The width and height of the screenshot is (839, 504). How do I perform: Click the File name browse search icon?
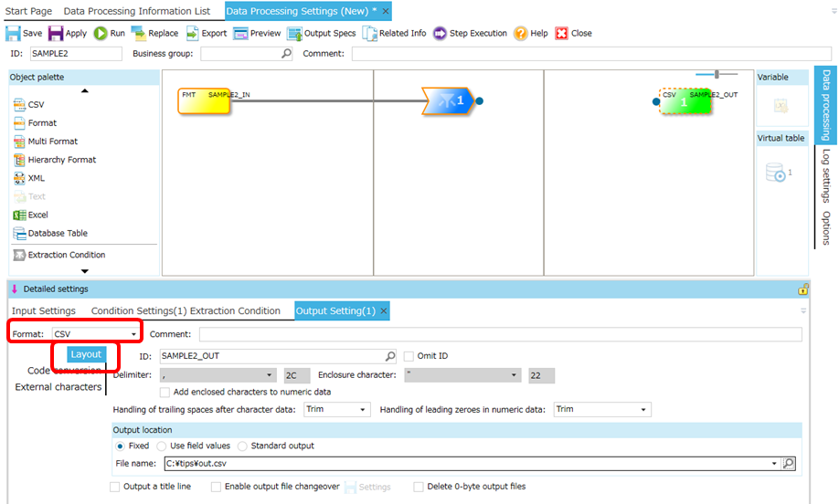tap(789, 464)
